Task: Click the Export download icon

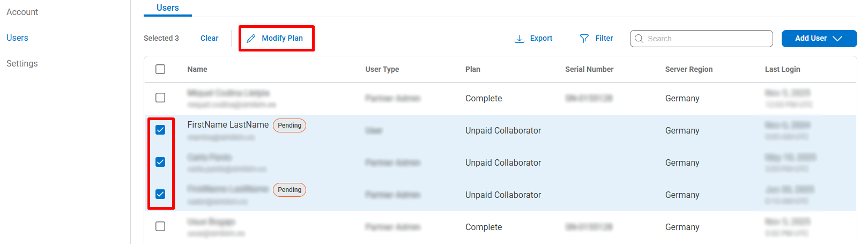Action: tap(519, 39)
